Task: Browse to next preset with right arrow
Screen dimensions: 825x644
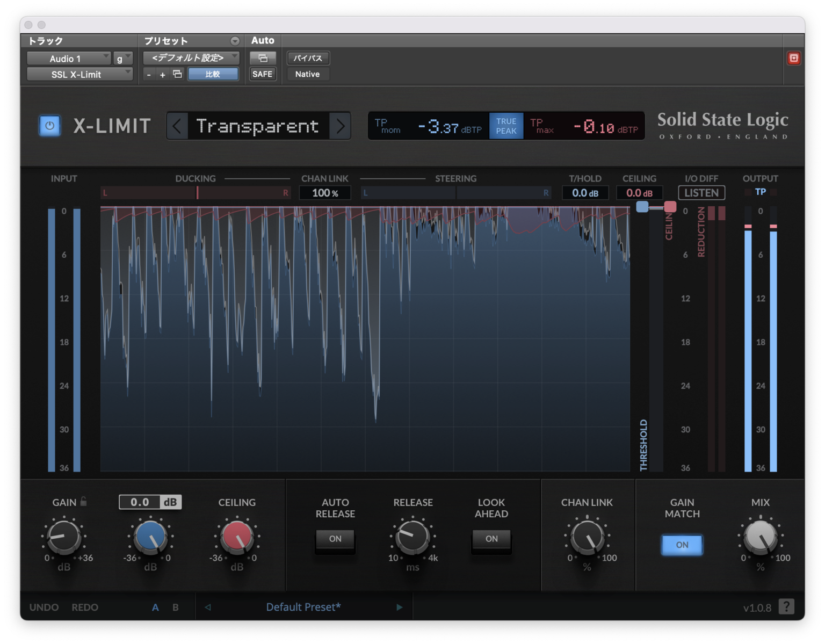Action: tap(341, 126)
